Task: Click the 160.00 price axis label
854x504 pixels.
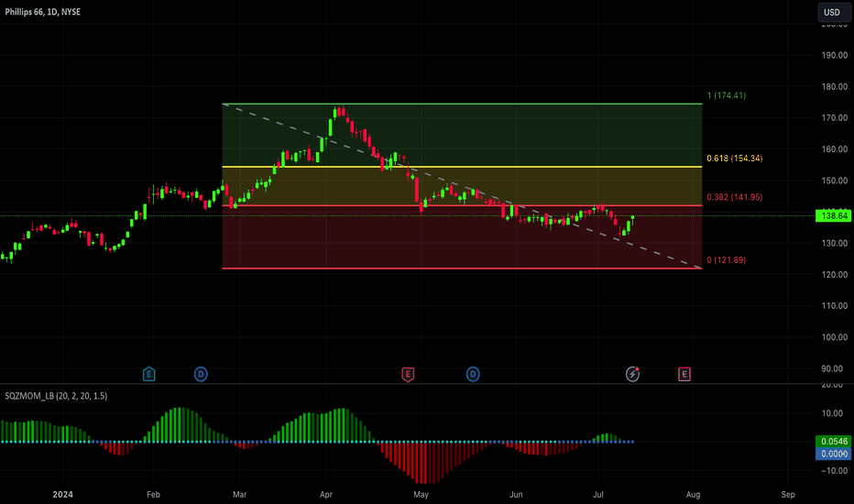Action: 835,149
